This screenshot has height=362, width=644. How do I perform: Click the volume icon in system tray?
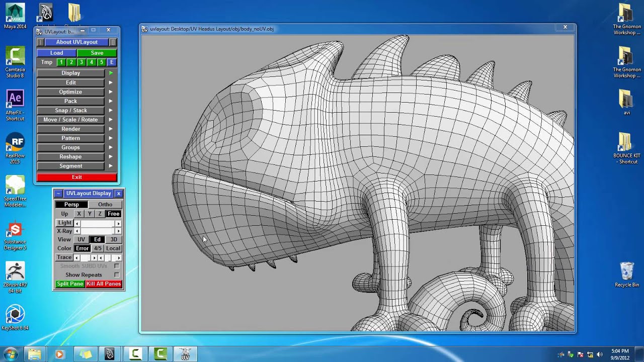click(x=599, y=354)
